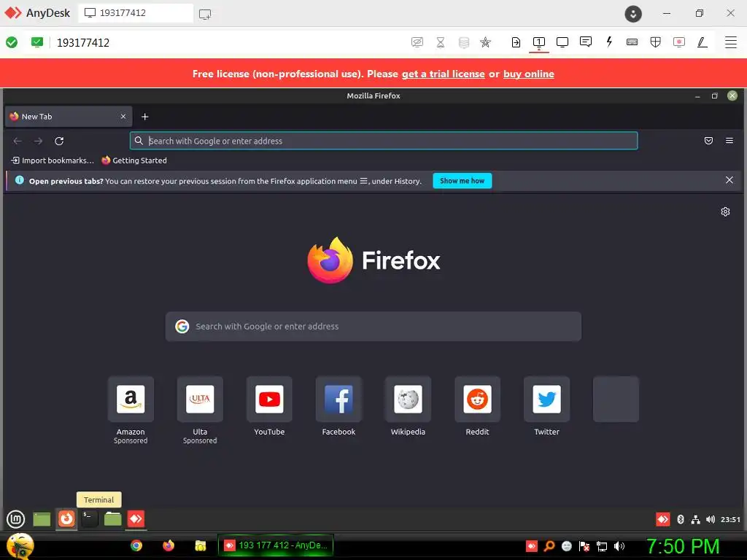The width and height of the screenshot is (747, 560).
Task: Click the central Google search box
Action: pos(373,327)
